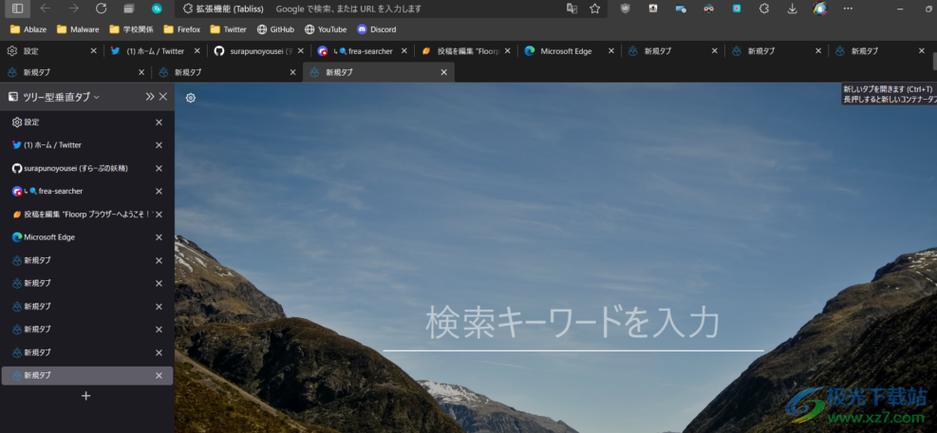Viewport: 937px width, 433px height.
Task: Click the address bar URL field
Action: [370, 8]
